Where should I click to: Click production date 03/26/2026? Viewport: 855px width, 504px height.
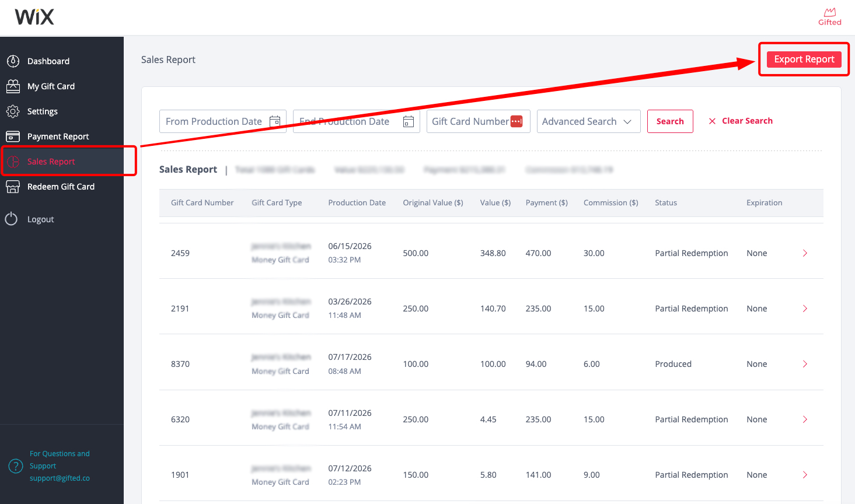click(350, 302)
